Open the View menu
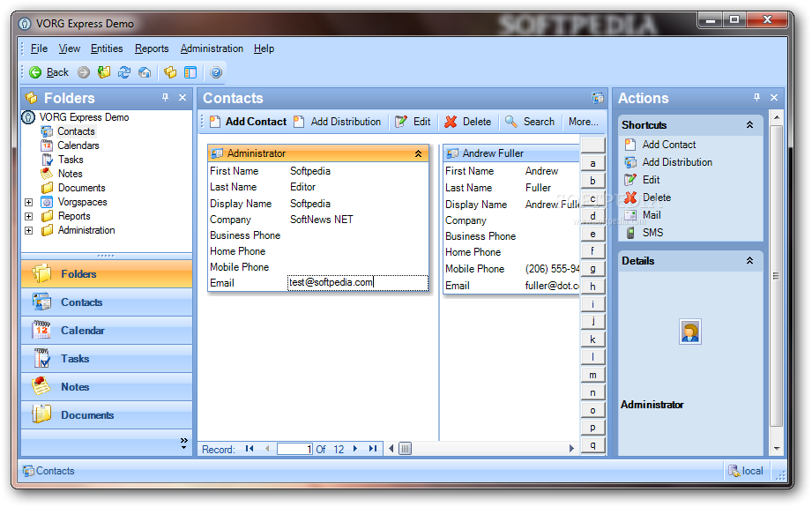812x507 pixels. tap(70, 48)
